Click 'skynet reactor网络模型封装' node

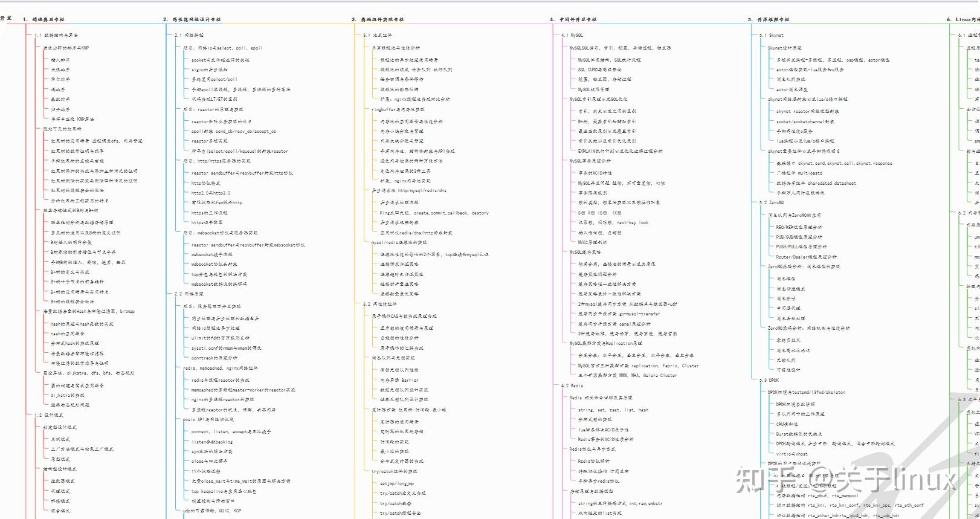coord(808,111)
